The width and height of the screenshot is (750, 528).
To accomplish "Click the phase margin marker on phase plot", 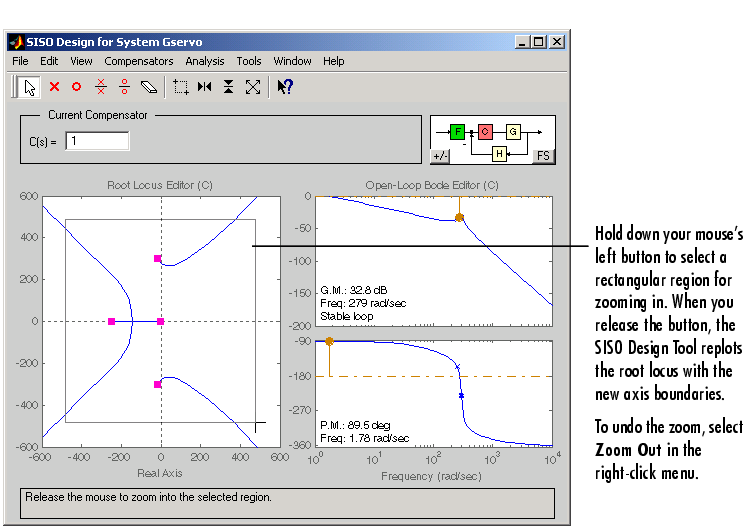I will [x=329, y=341].
